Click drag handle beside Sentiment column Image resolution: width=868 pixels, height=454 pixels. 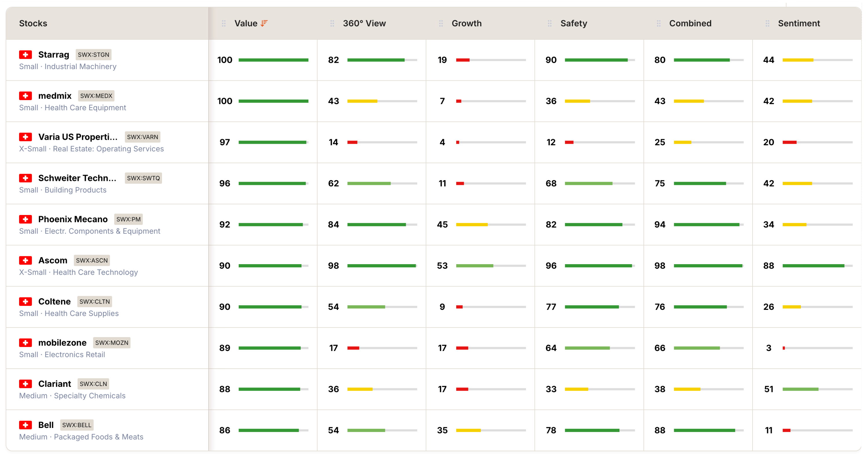coord(767,23)
